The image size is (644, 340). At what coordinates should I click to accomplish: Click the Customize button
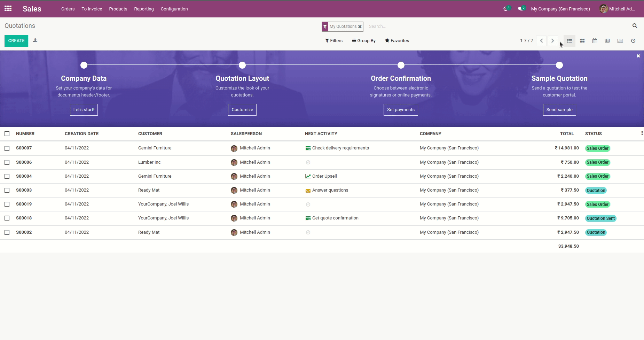242,110
